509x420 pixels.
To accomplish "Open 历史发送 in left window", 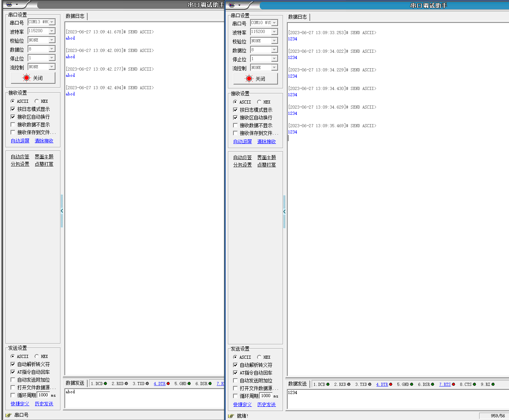I will click(44, 404).
